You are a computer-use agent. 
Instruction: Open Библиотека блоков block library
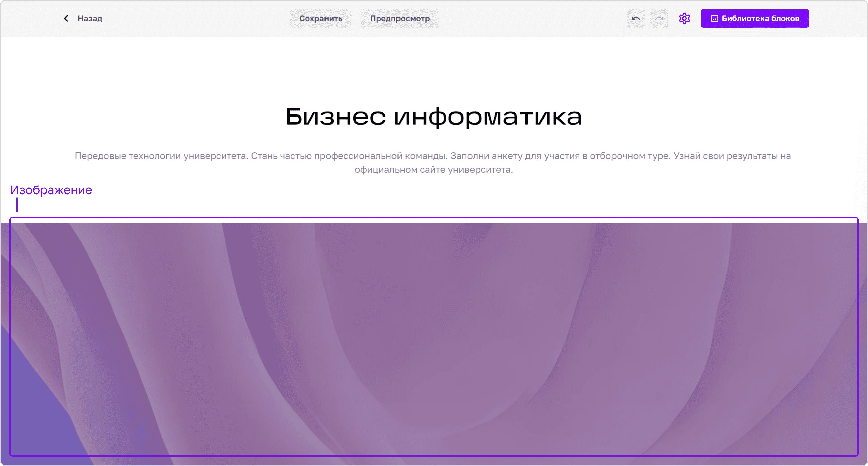click(x=755, y=18)
